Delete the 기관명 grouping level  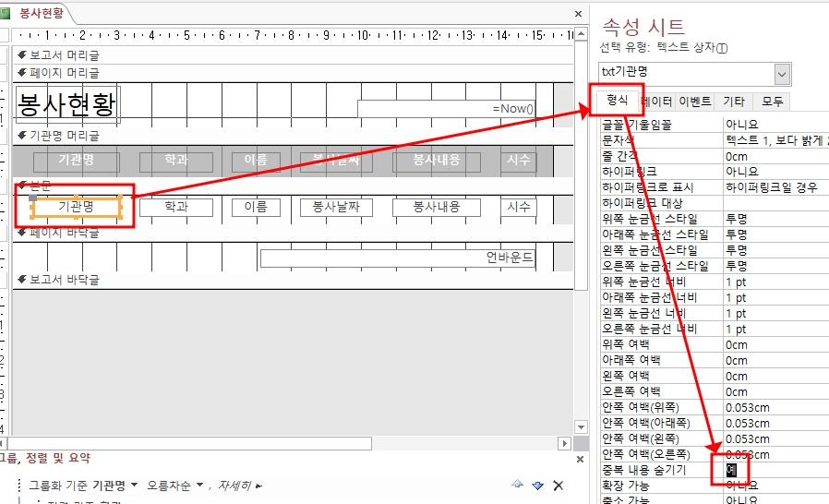click(558, 485)
